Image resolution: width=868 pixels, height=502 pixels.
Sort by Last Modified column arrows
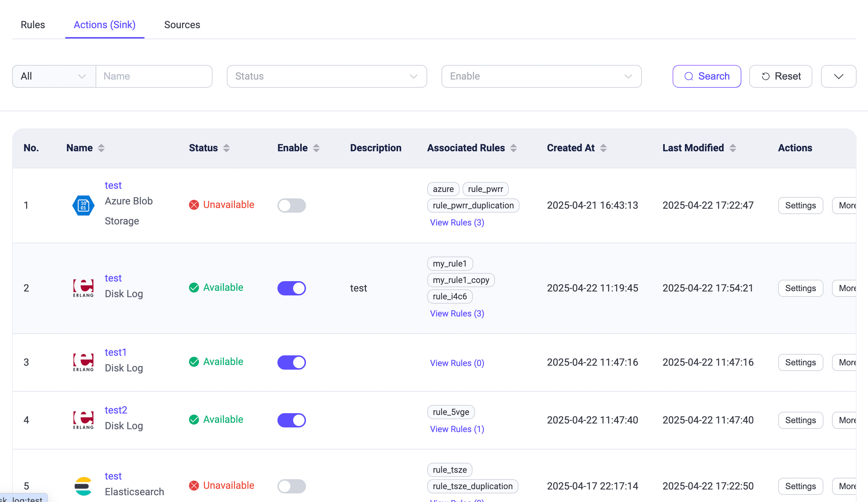coord(733,148)
